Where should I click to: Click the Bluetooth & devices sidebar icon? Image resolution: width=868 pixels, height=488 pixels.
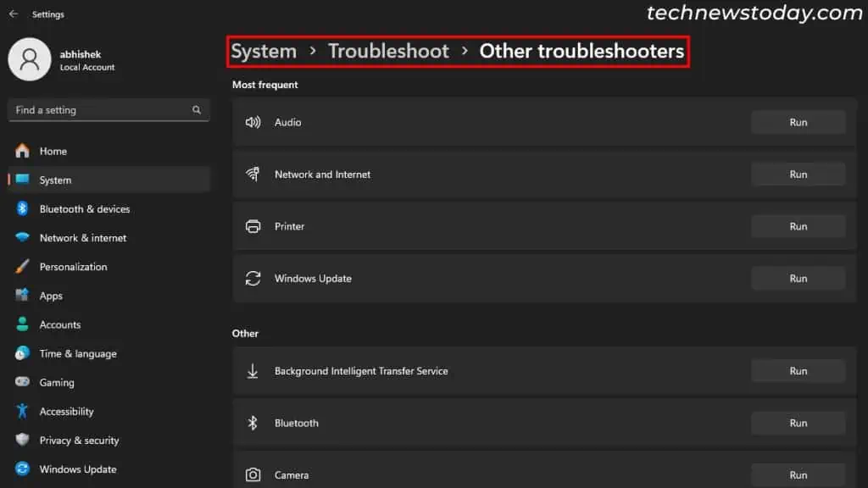tap(22, 208)
